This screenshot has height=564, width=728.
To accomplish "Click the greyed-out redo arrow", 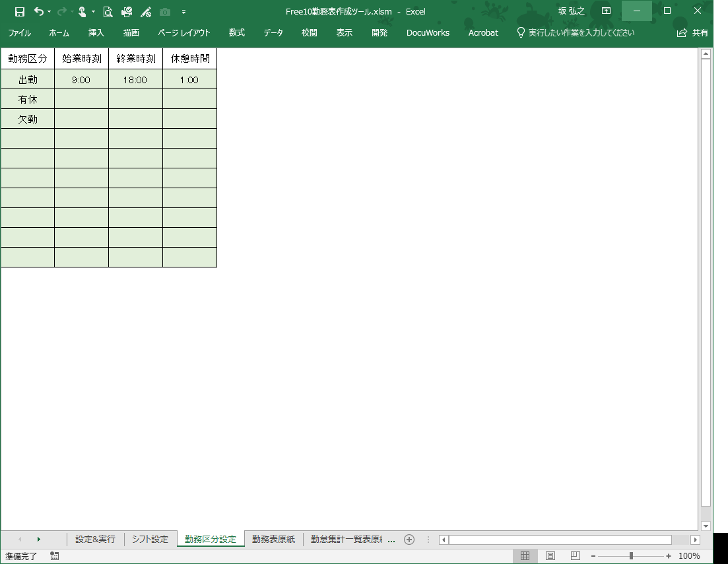I will (61, 12).
